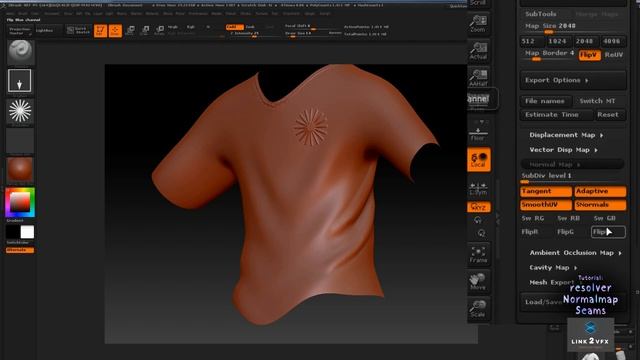Click the AAHalf icon
Viewport: 640px width, 360px height.
pyautogui.click(x=478, y=78)
